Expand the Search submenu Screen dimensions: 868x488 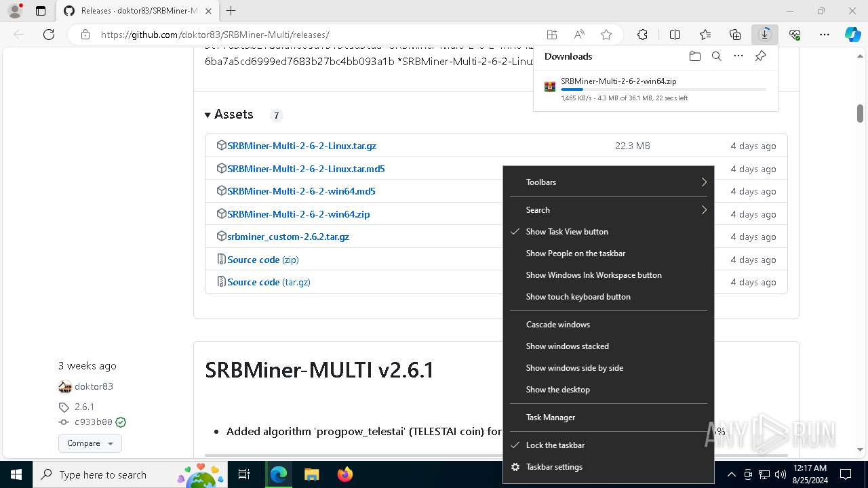coord(608,210)
